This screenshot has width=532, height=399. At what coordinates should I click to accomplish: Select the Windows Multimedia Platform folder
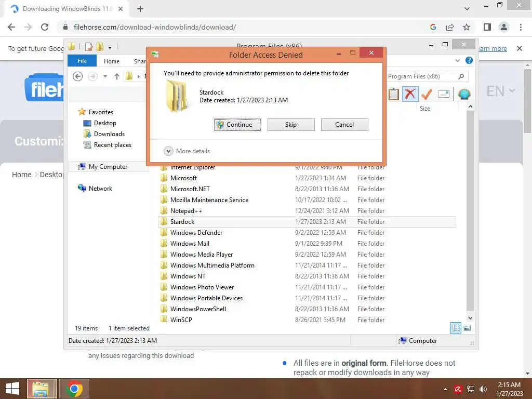pos(307,265)
